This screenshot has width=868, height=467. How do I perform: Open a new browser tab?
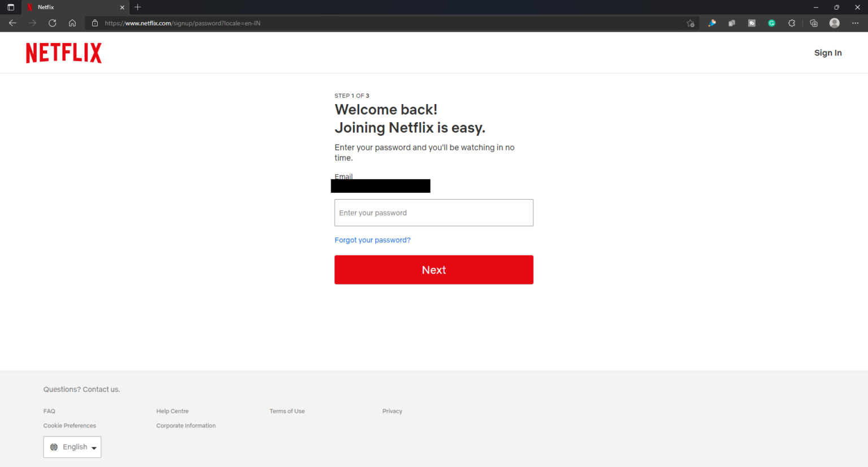tap(138, 7)
